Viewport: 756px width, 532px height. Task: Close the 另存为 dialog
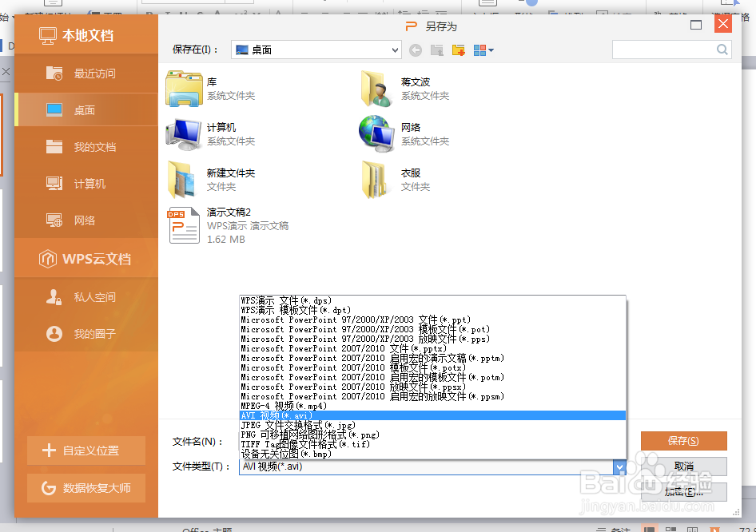pyautogui.click(x=722, y=24)
